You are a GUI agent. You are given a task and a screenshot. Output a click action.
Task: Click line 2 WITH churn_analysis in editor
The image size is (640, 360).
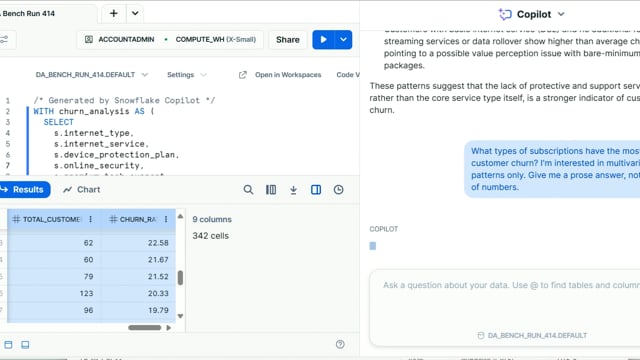pos(94,111)
